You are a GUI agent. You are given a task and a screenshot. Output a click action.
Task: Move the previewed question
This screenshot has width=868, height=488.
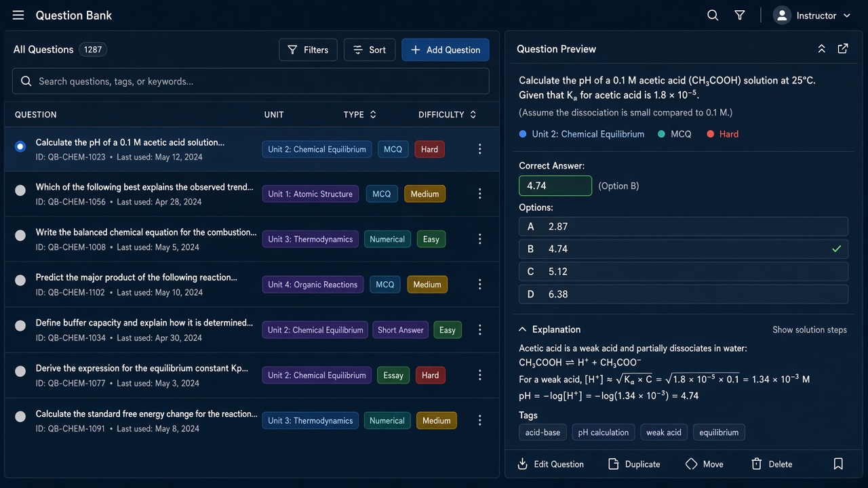(x=704, y=464)
